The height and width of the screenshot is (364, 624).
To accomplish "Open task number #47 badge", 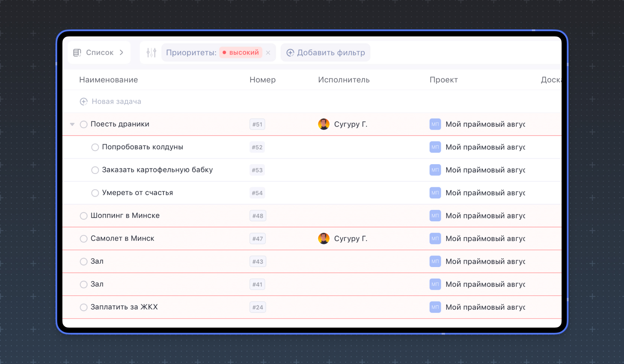I will pos(258,239).
